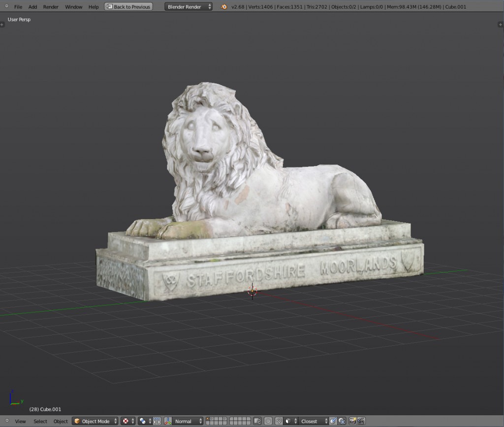The height and width of the screenshot is (427, 504).
Task: Open the File menu
Action: pos(18,6)
